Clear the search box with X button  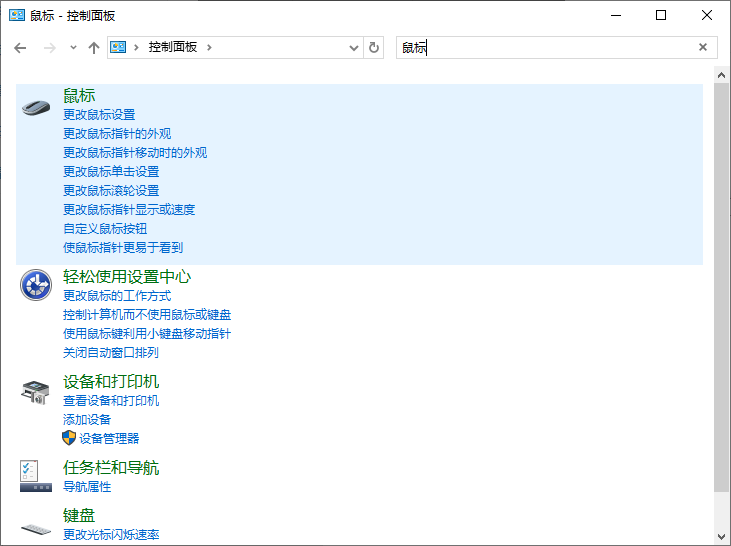pos(703,47)
